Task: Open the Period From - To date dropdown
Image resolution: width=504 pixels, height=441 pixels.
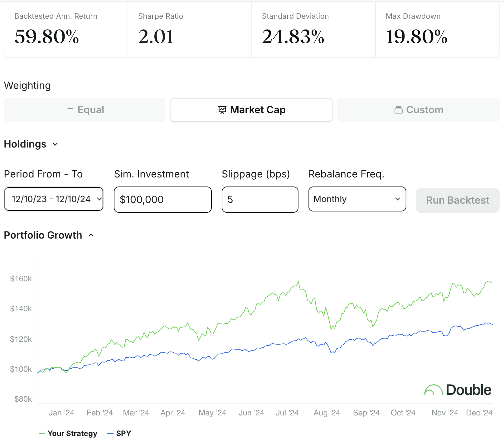Action: [54, 199]
